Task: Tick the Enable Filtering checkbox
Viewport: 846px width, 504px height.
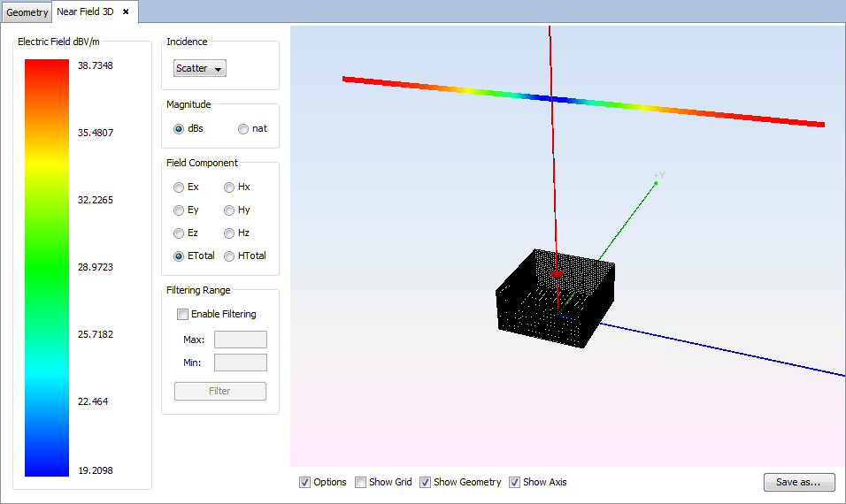Action: pos(183,314)
